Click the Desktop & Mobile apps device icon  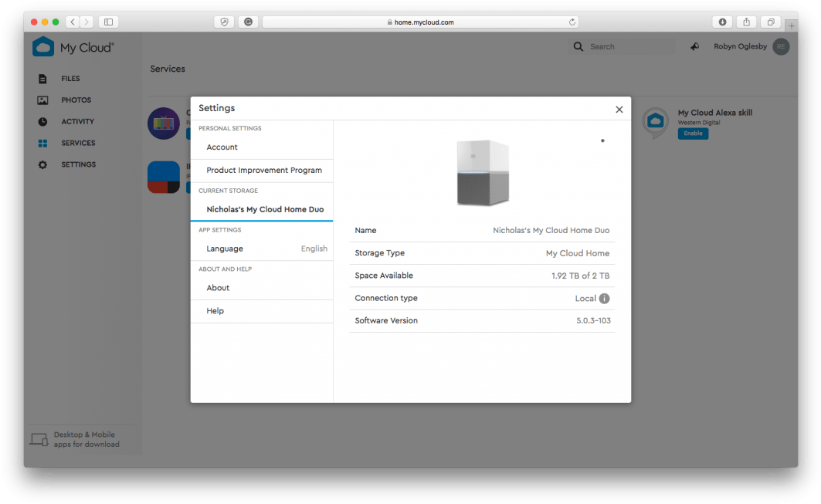point(39,440)
